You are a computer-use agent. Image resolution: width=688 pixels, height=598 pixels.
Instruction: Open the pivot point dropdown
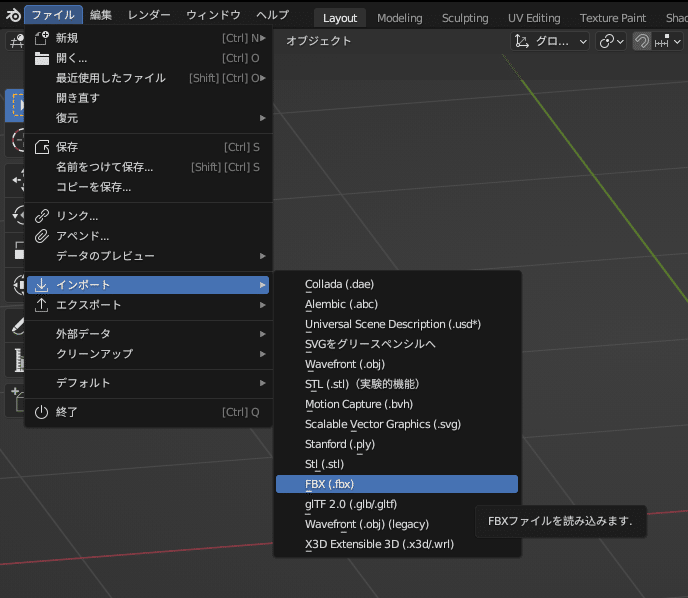pos(611,42)
